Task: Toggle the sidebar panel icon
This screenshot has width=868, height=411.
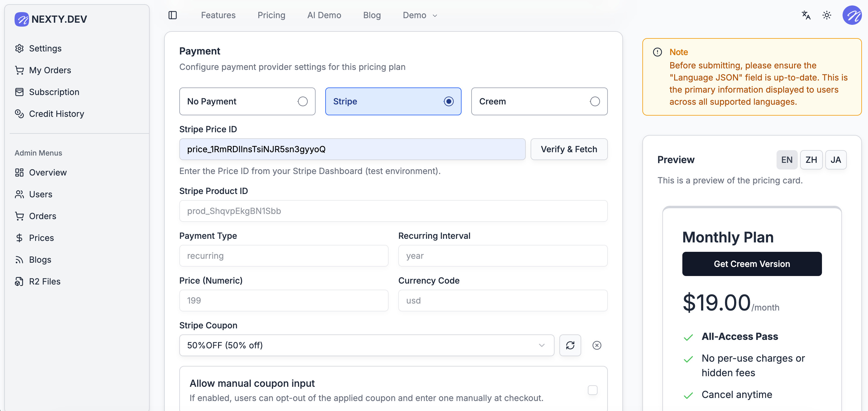Action: tap(173, 15)
